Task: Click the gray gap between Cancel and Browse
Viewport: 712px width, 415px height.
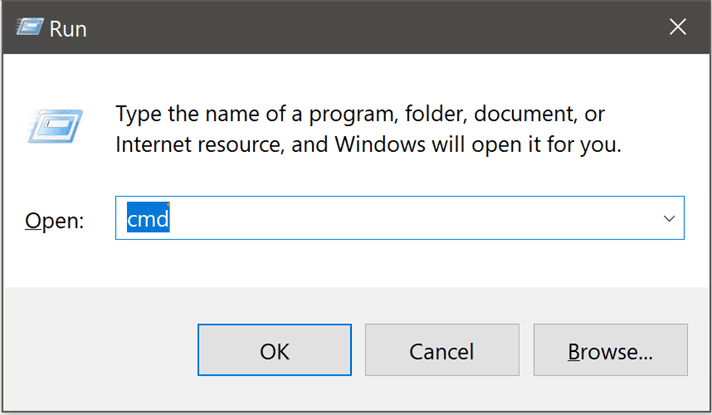Action: [x=525, y=351]
